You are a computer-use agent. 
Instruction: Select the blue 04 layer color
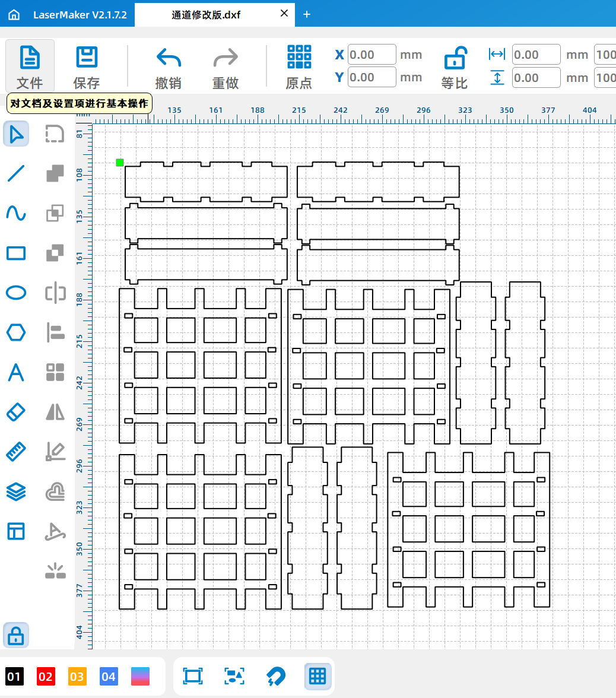[109, 677]
